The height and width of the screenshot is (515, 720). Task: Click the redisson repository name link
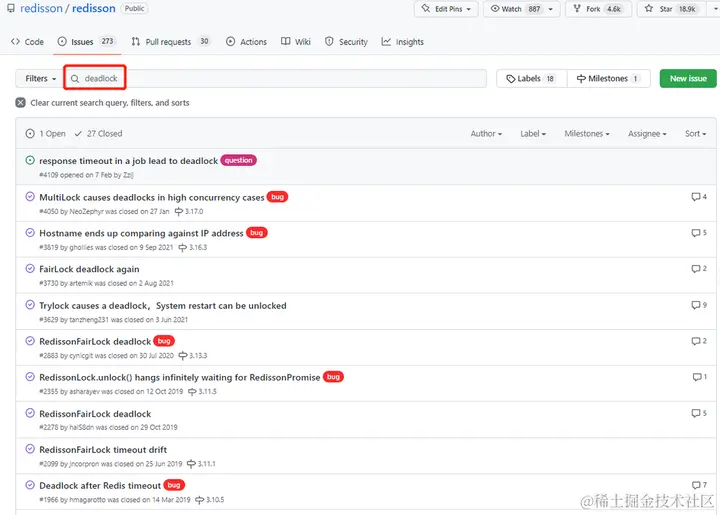click(94, 9)
